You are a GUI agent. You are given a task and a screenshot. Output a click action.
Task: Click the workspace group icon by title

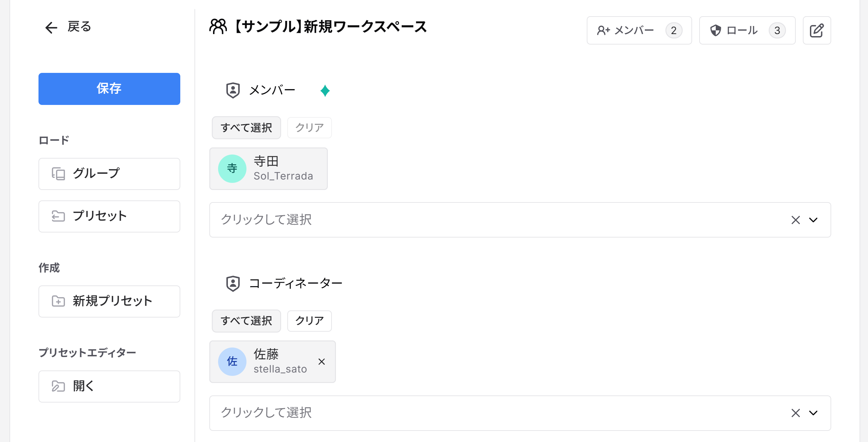[x=218, y=27]
